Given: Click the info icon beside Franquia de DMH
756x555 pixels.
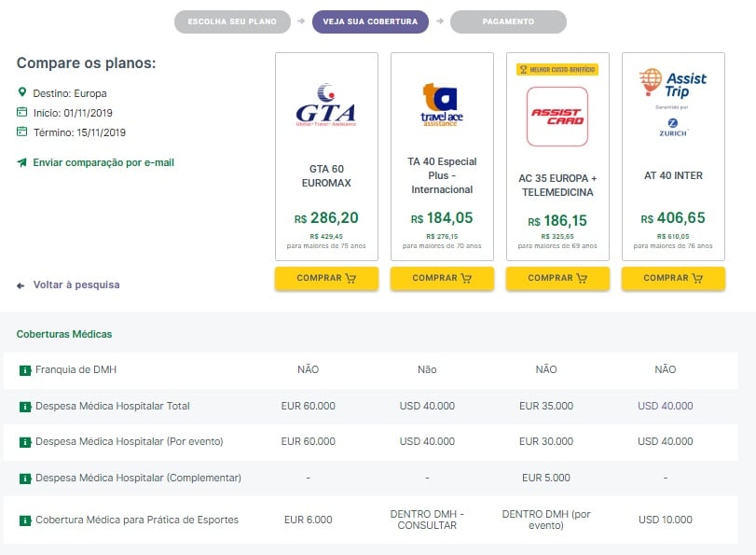Looking at the screenshot, I should click(25, 370).
